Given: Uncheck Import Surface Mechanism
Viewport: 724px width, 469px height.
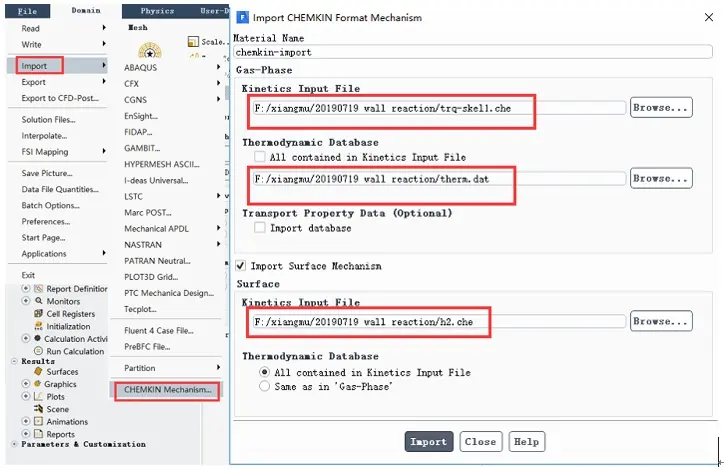Looking at the screenshot, I should click(x=241, y=265).
